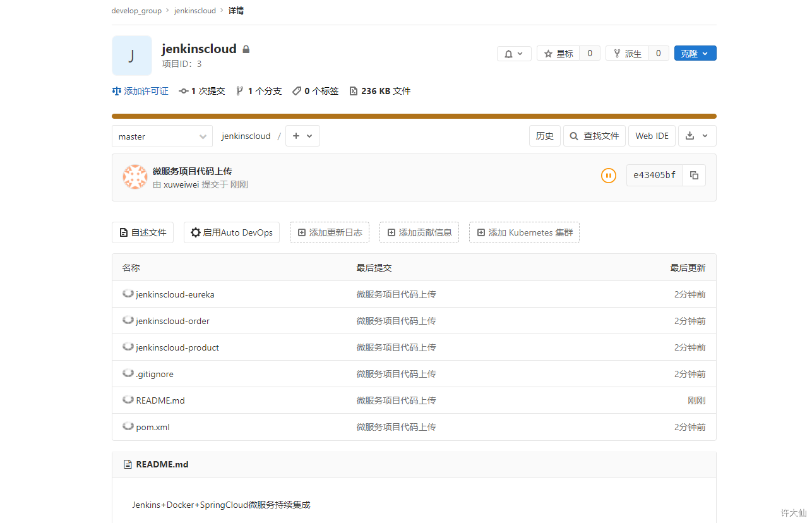The image size is (812, 523).
Task: Fork the project with 派生 button
Action: click(x=627, y=54)
